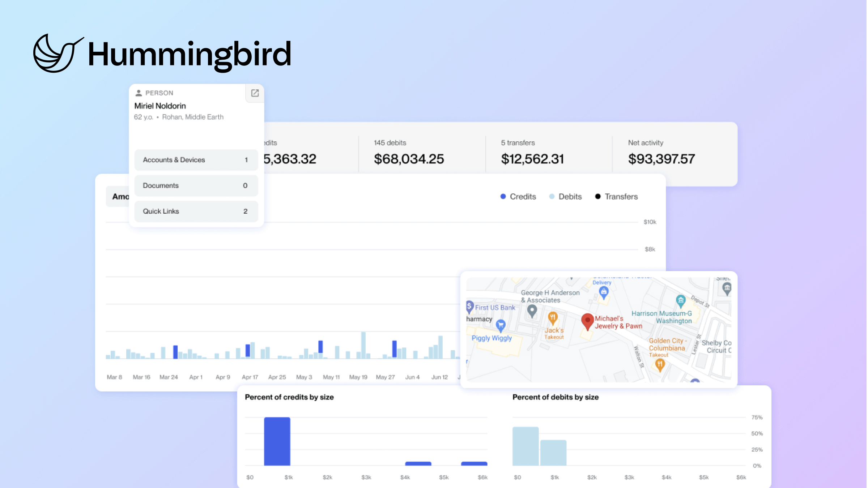Click the Piggly Wiggly shopping cart marker
868x488 pixels.
click(501, 326)
